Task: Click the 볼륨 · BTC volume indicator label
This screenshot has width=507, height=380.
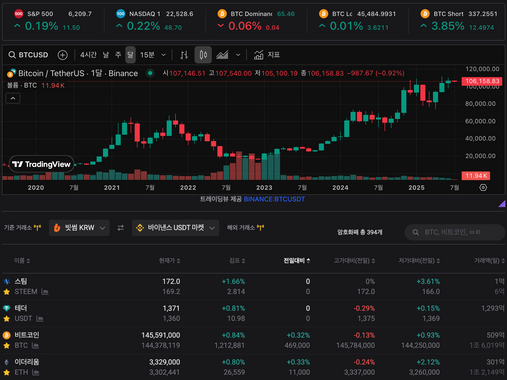Action: [22, 85]
